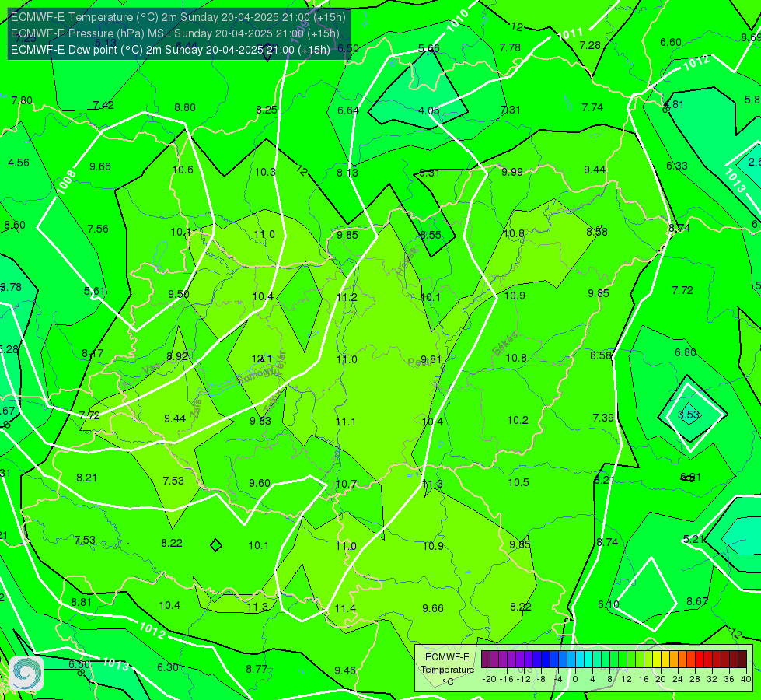Click the 9.83 temperature value
761x700 pixels.
coord(260,421)
